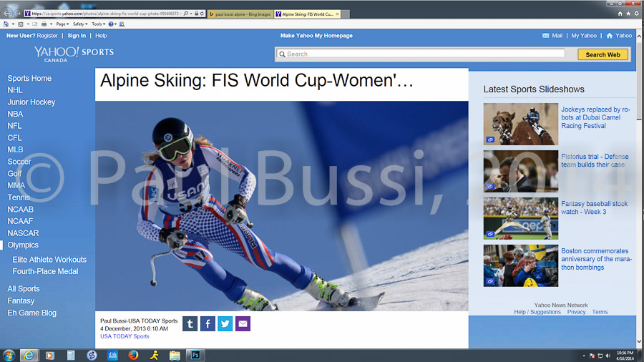Screen dimensions: 644x362
Task: Click the magnifier search icon in address bar
Action: click(x=185, y=14)
